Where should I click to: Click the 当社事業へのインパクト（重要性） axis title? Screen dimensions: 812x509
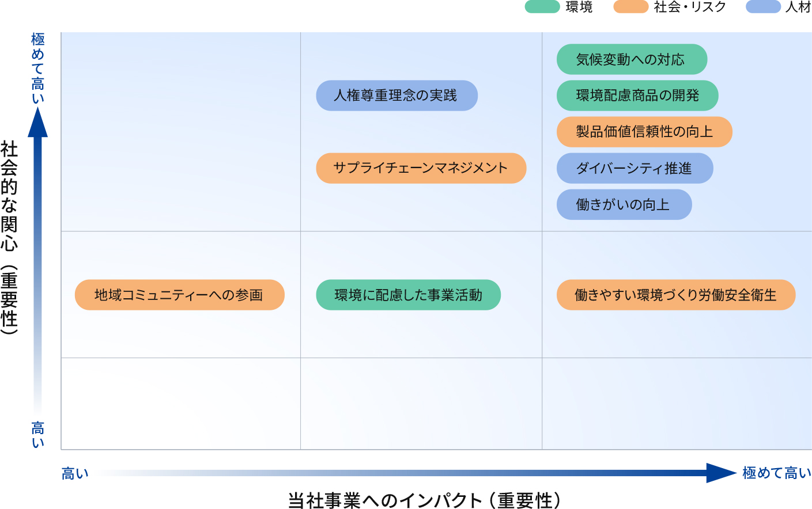424,500
